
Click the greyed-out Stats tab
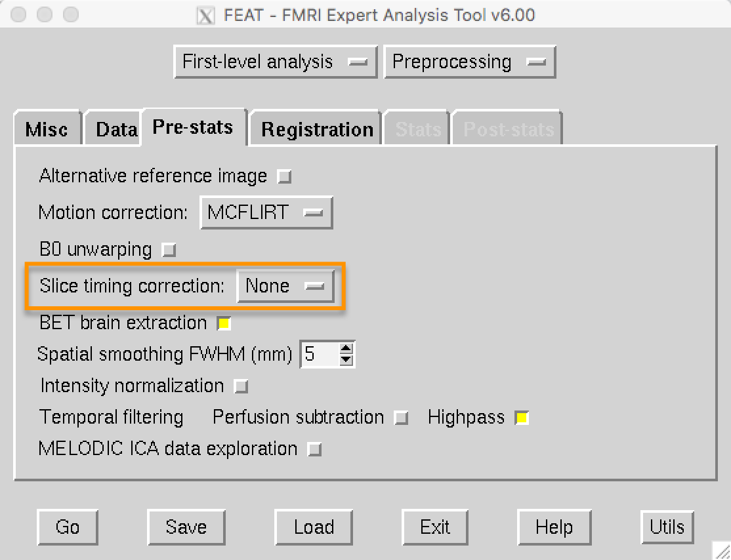(x=417, y=129)
